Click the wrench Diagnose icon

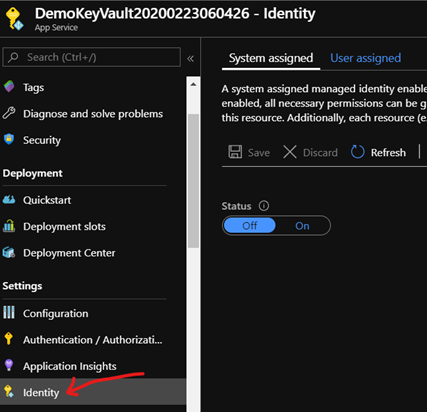pyautogui.click(x=9, y=113)
